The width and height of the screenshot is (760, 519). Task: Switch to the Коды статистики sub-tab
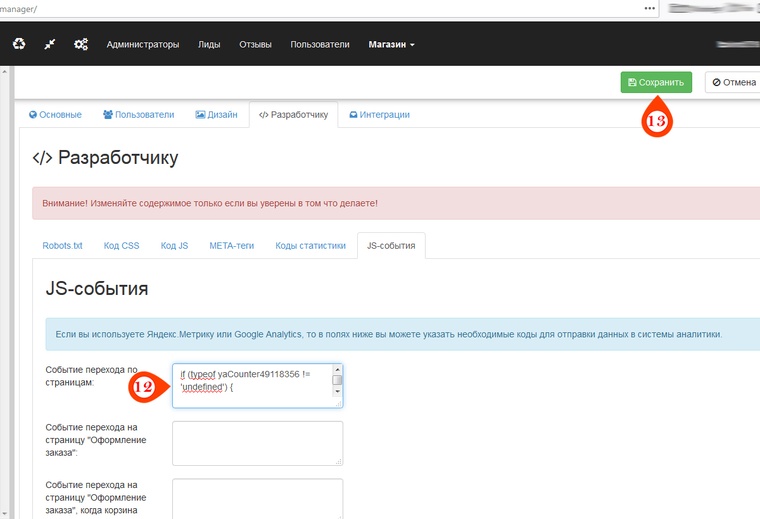310,245
